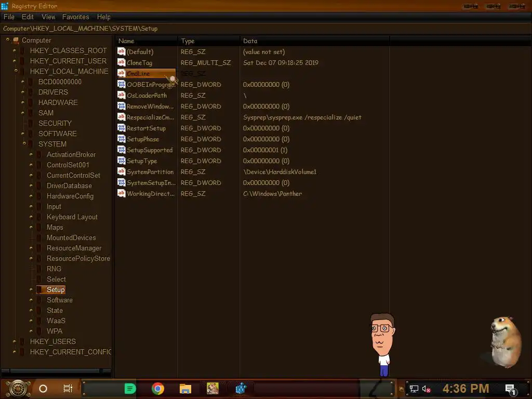Screen dimensions: 532x399
Task: Click the DWORD icon of RestartSetup value
Action: click(x=121, y=128)
